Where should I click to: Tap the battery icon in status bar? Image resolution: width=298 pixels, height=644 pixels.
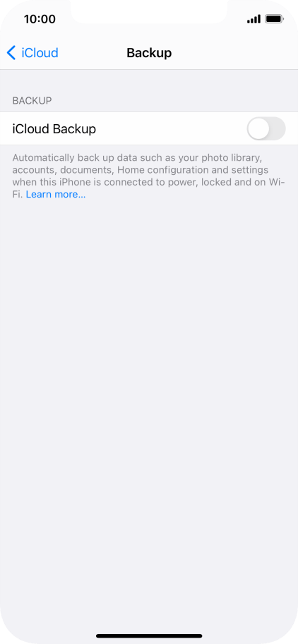(274, 19)
